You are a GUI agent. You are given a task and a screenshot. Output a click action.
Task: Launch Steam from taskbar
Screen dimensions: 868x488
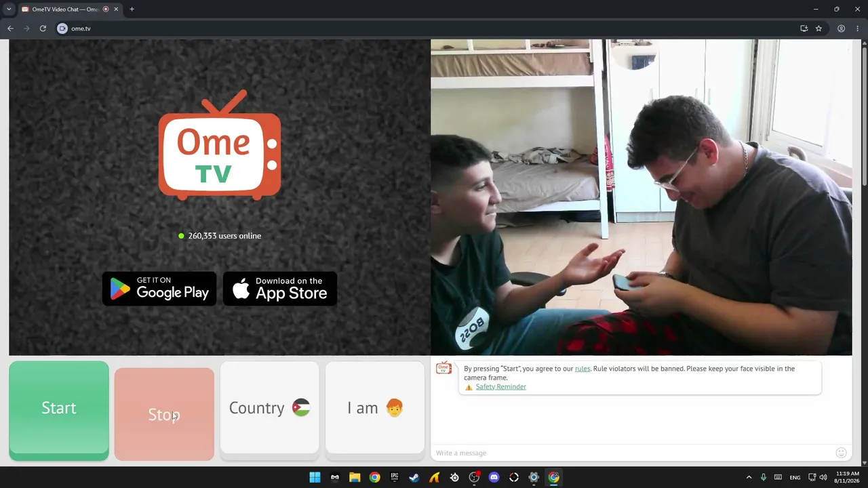tap(414, 477)
